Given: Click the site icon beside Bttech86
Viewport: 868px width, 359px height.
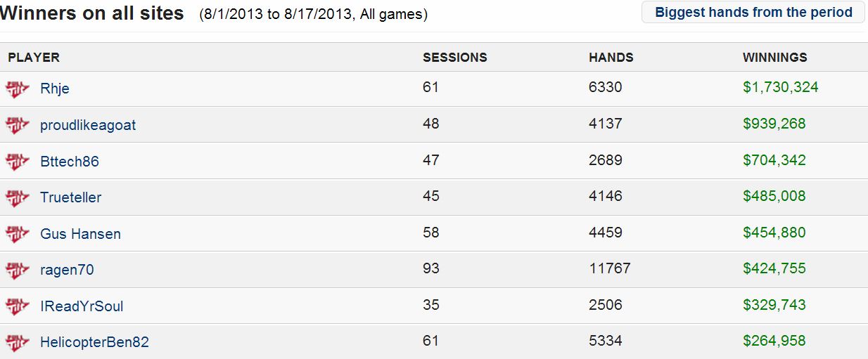Looking at the screenshot, I should [x=17, y=162].
